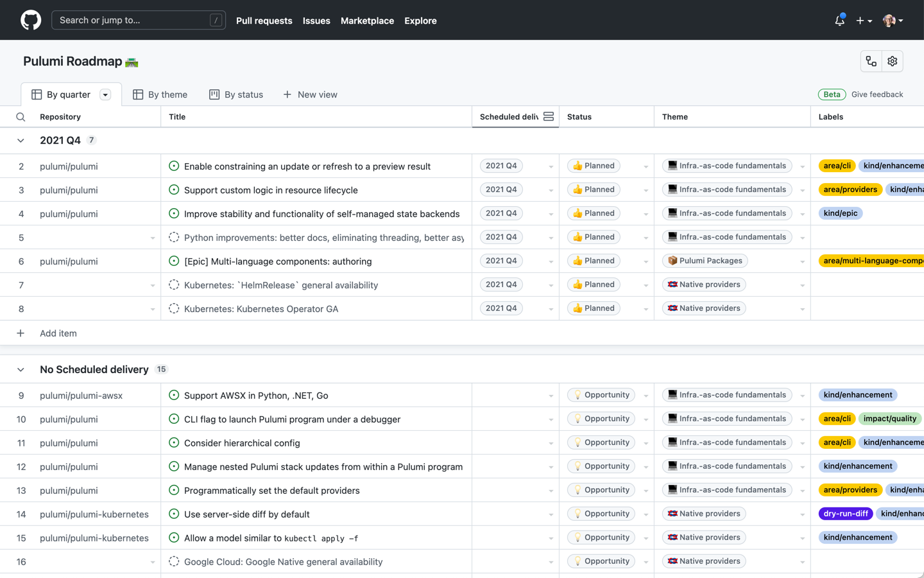Open the plus create-new menu
The height and width of the screenshot is (578, 924).
(864, 21)
